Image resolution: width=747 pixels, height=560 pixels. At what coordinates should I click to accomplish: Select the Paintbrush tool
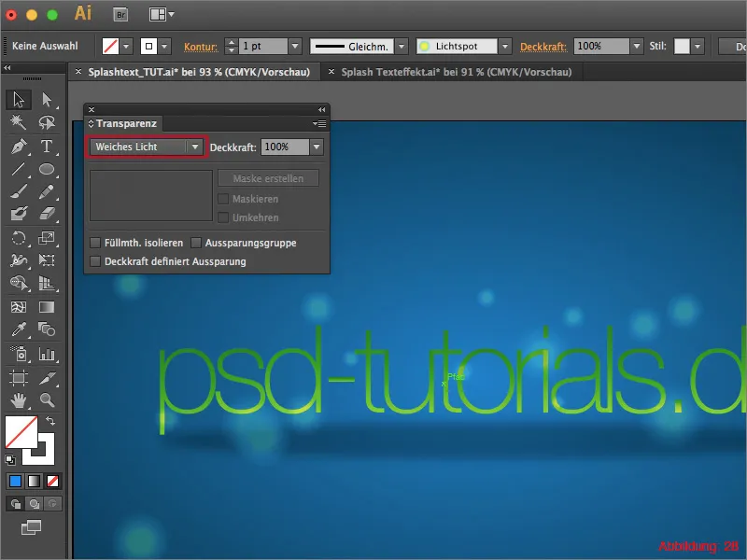pos(19,191)
